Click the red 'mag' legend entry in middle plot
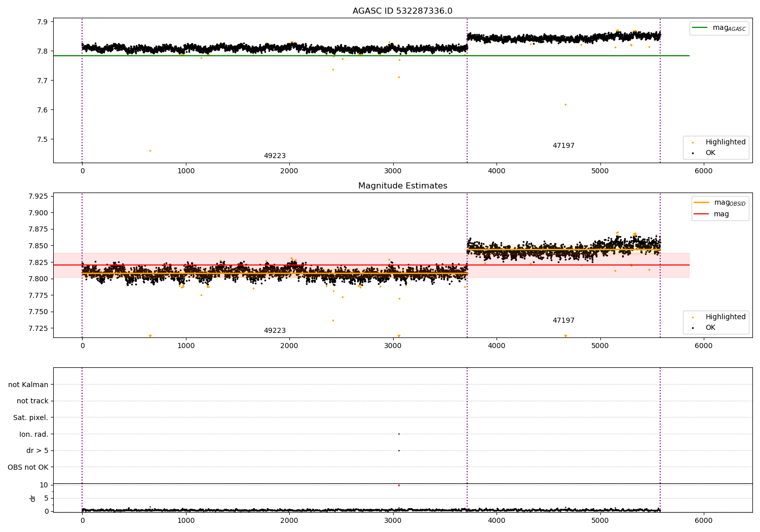The width and height of the screenshot is (760, 532). tap(712, 214)
